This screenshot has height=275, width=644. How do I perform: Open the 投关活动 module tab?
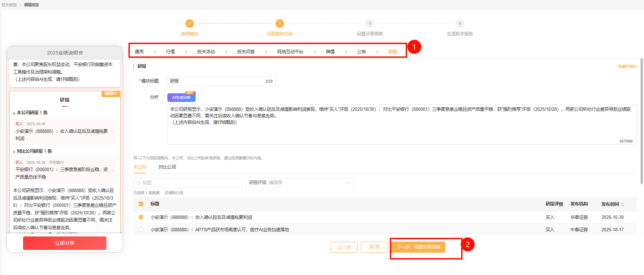click(x=206, y=52)
